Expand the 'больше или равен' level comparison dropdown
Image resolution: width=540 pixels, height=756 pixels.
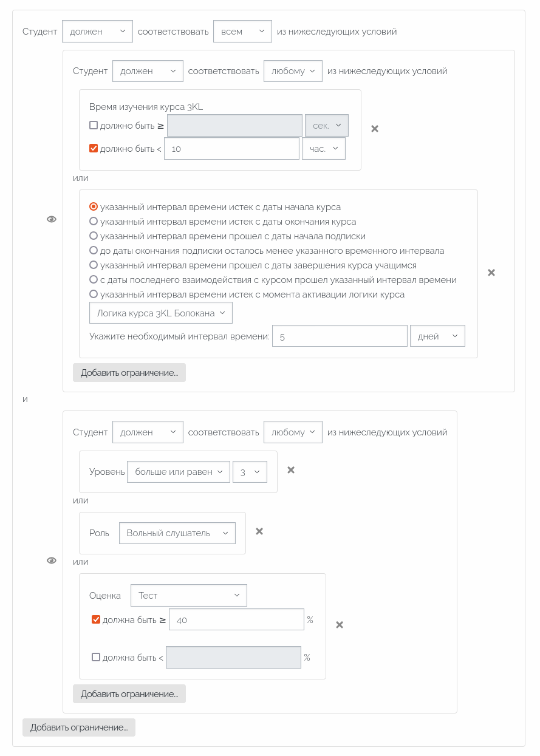pyautogui.click(x=179, y=472)
